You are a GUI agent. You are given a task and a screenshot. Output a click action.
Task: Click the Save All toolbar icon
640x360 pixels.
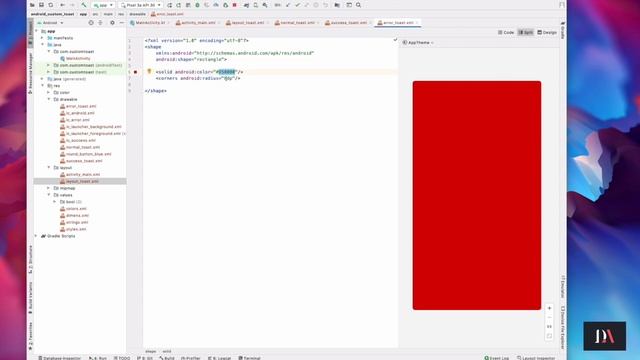point(41,5)
